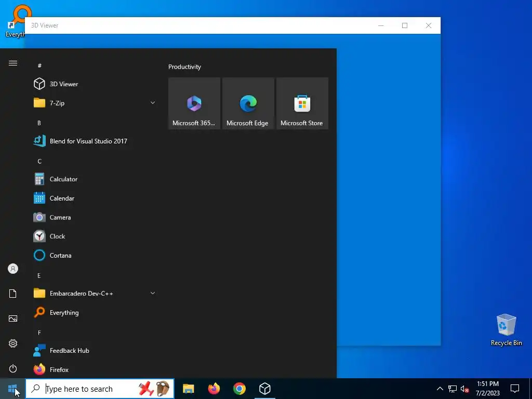Viewport: 532px width, 399px height.
Task: Click the Power button in the Start sidebar
Action: [x=13, y=368]
